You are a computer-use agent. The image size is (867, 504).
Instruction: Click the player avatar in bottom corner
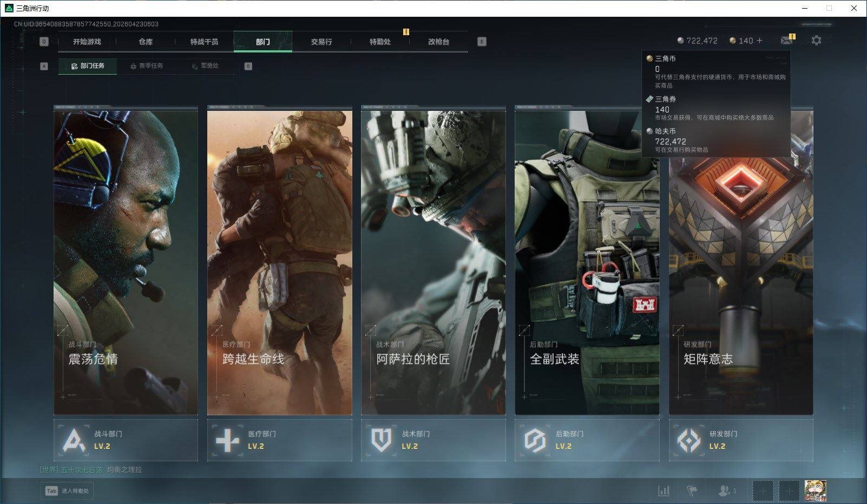click(x=815, y=490)
